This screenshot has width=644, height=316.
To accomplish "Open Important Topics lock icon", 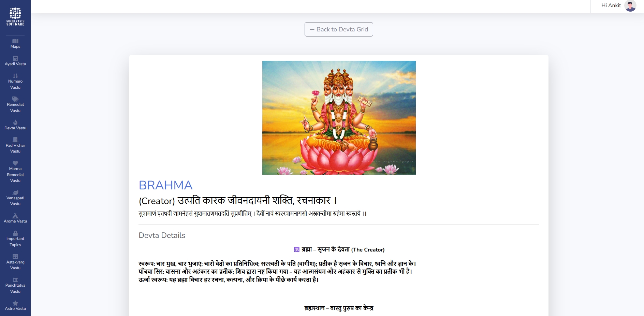I will tap(15, 233).
